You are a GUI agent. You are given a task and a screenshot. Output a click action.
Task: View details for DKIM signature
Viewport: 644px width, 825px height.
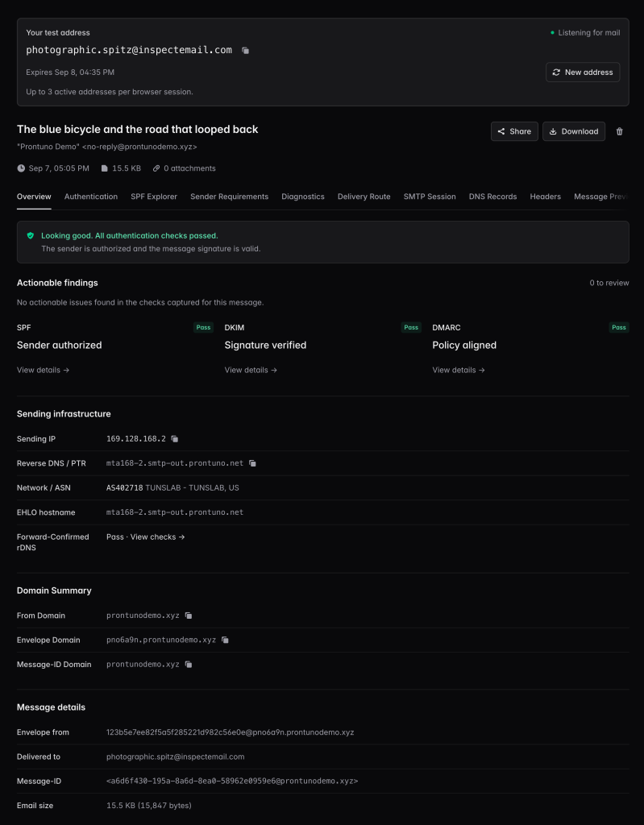251,371
